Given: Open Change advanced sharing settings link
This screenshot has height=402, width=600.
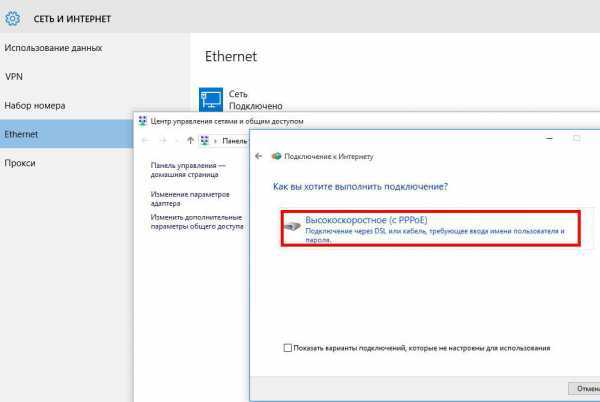Looking at the screenshot, I should click(197, 222).
